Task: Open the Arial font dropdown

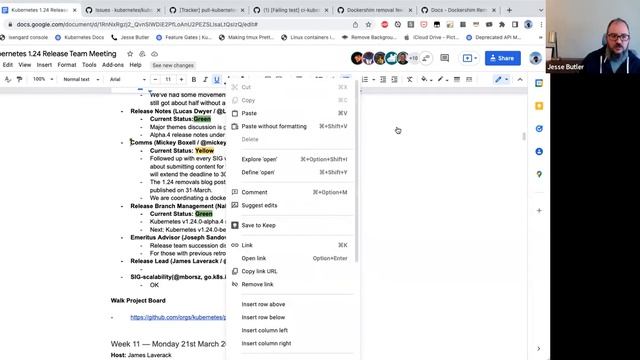Action: pos(127,79)
